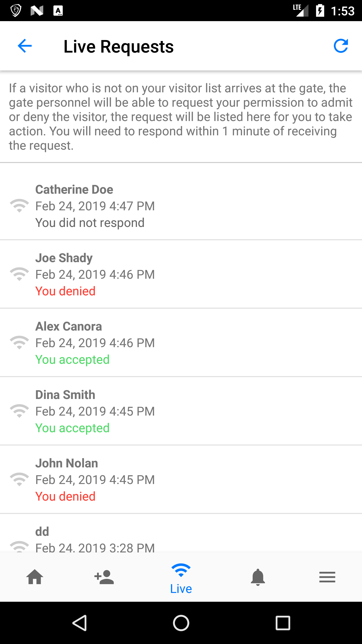Open Dina Smith's accepted request

click(x=181, y=411)
